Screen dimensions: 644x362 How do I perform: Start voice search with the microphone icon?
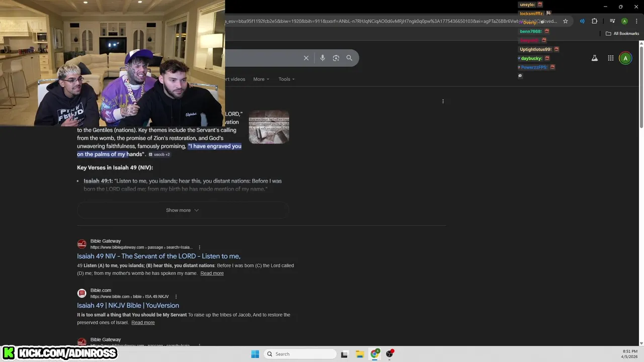coord(323,58)
